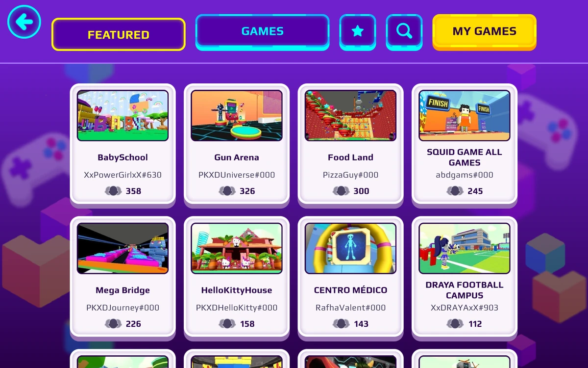Screen dimensions: 588x368
Task: Open search with the magnifying glass icon
Action: point(404,32)
